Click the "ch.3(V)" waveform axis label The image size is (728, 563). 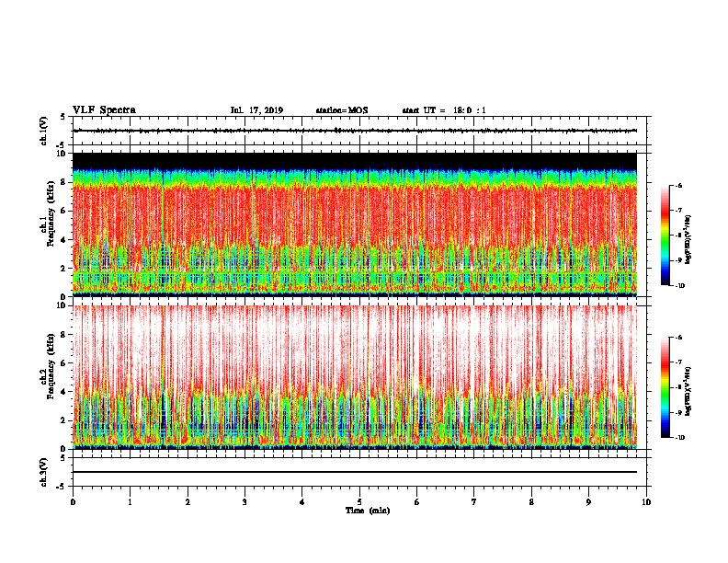(43, 472)
